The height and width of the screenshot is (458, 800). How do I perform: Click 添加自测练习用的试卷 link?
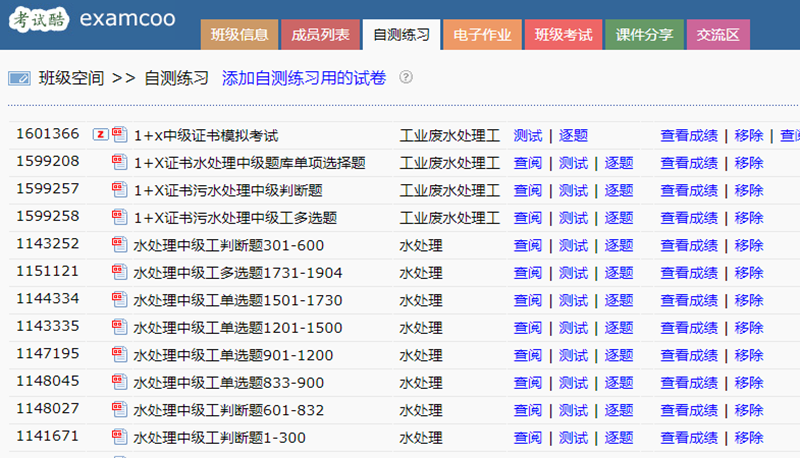tap(304, 78)
